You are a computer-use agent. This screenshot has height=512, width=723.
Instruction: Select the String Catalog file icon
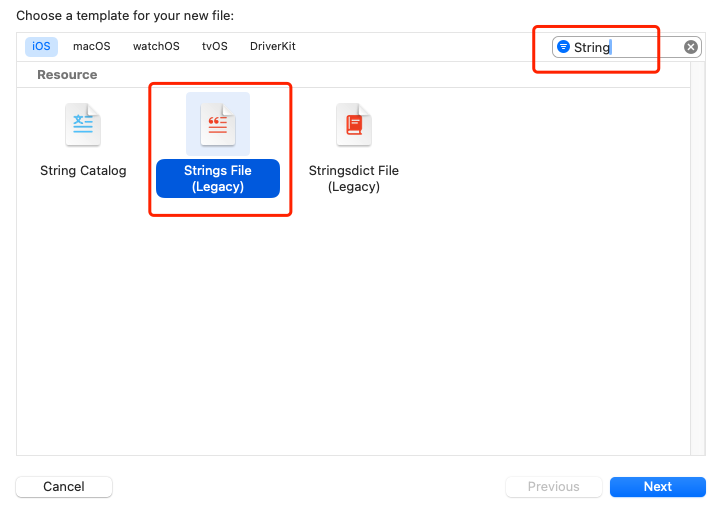(83, 125)
